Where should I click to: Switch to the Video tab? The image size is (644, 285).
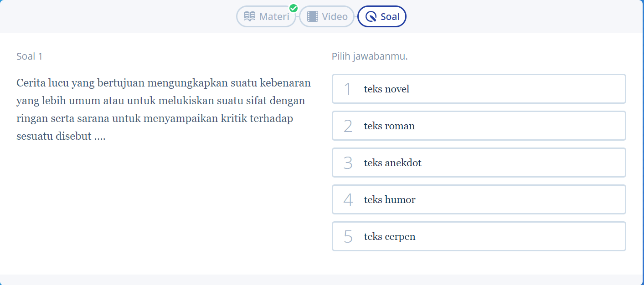327,16
